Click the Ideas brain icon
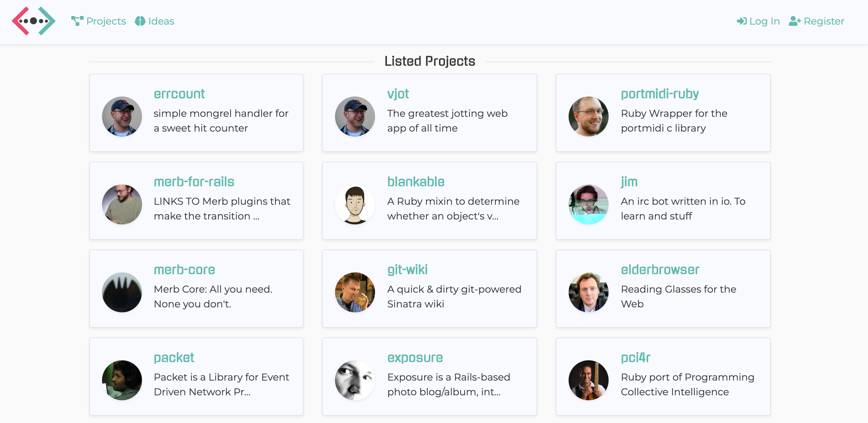 (140, 21)
